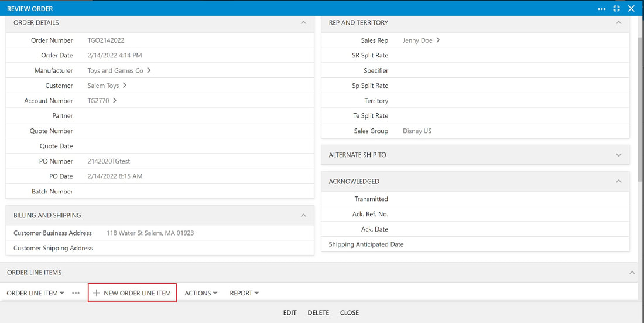Collapse the Order Details section

(303, 23)
